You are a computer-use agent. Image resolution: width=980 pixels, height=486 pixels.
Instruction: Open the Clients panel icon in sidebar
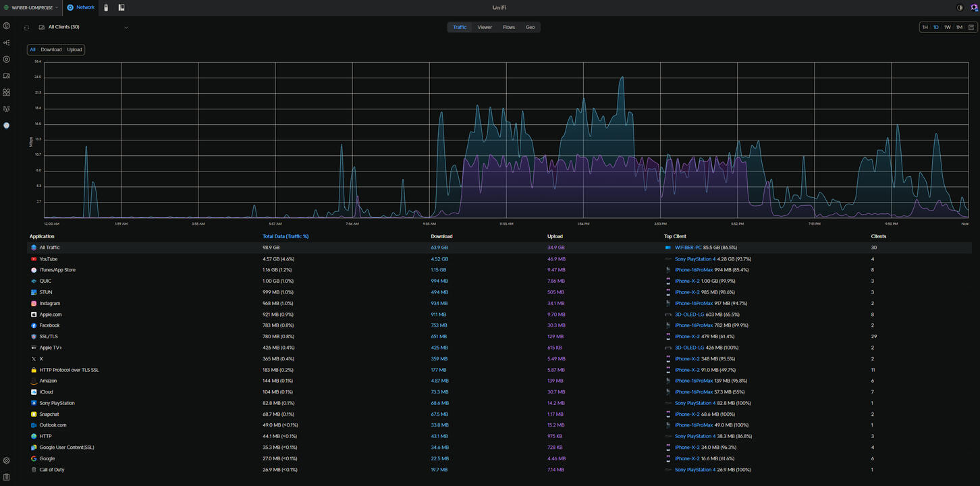(7, 92)
